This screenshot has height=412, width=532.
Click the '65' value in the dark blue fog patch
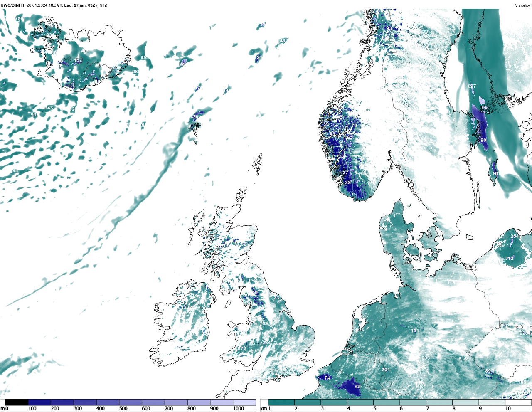pos(358,387)
